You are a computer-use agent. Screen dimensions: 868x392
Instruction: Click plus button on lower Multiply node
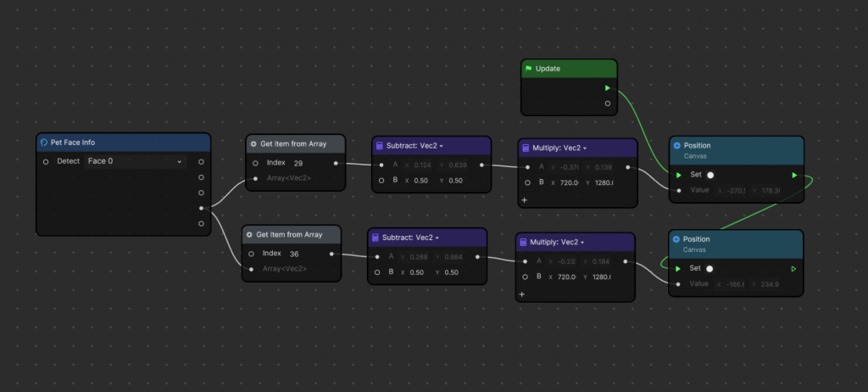522,294
